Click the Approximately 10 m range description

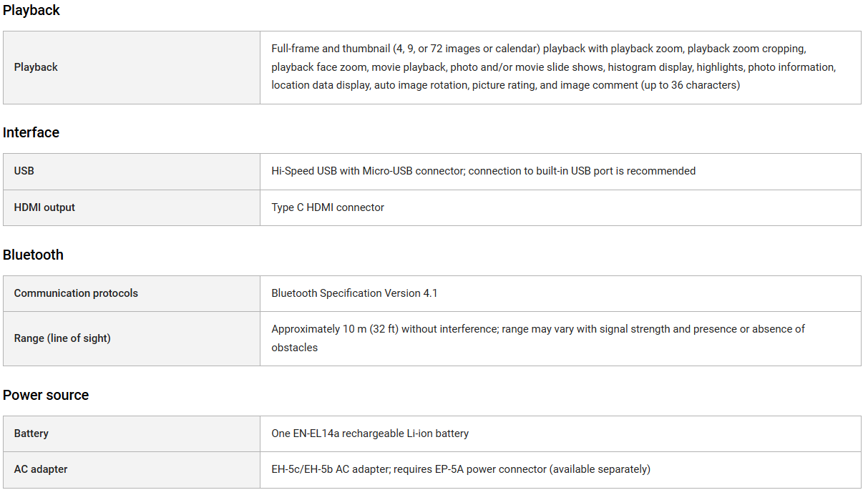click(538, 329)
